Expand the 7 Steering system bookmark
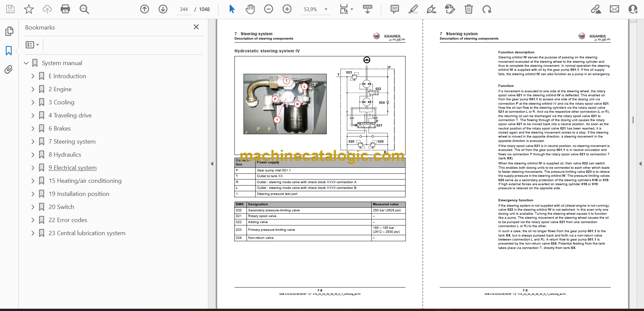 pos(33,142)
